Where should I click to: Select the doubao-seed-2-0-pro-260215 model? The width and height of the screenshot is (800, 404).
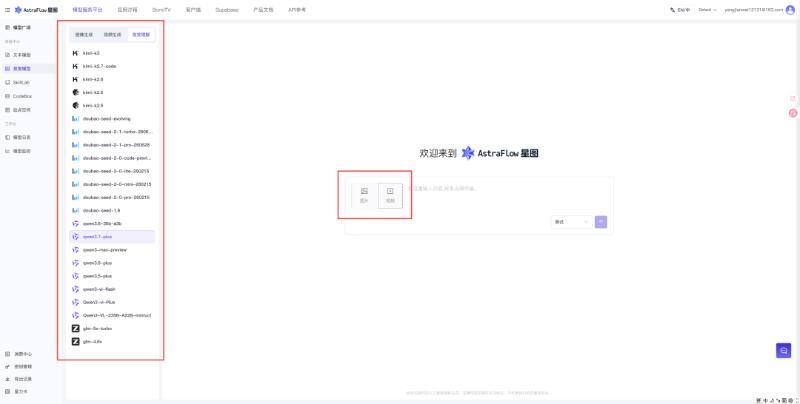pos(112,197)
